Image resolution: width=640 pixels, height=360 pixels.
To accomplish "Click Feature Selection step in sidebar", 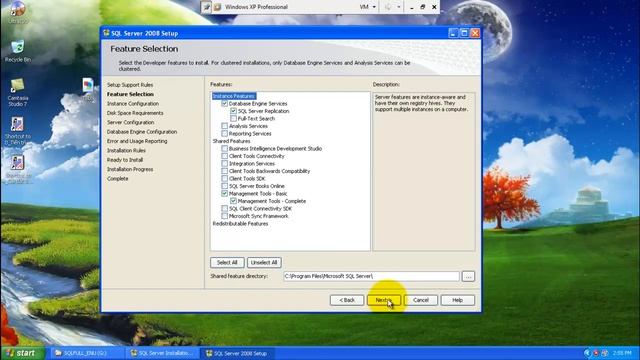I will [130, 94].
